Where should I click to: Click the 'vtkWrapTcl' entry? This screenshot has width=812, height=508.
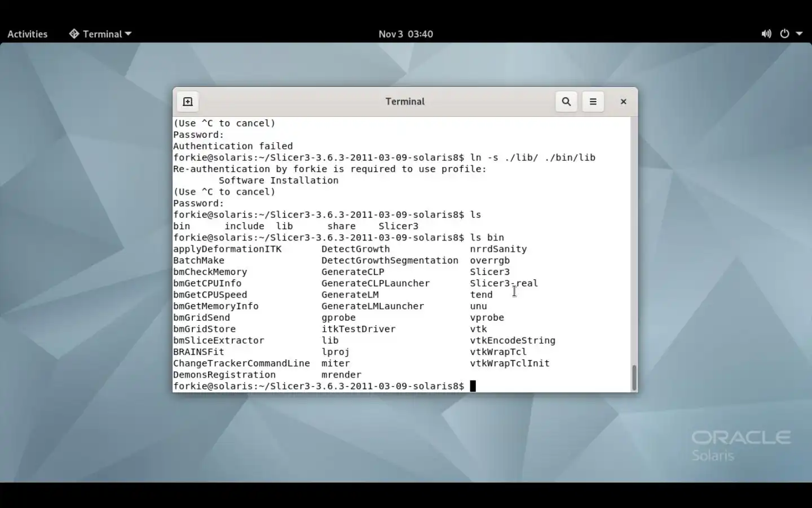[498, 352]
